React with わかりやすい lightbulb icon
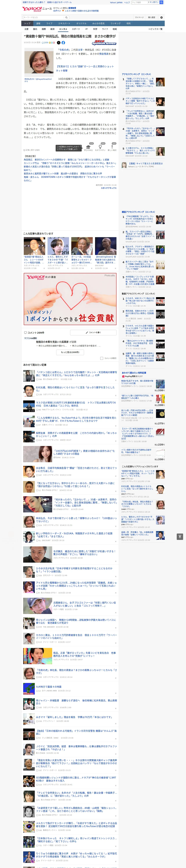This screenshot has width=186, height=868. (x=100, y=147)
